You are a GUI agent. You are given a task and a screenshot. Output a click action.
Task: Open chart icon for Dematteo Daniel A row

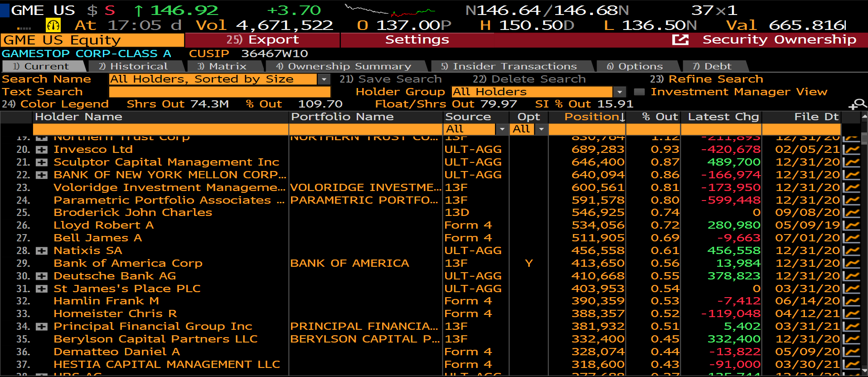(851, 352)
